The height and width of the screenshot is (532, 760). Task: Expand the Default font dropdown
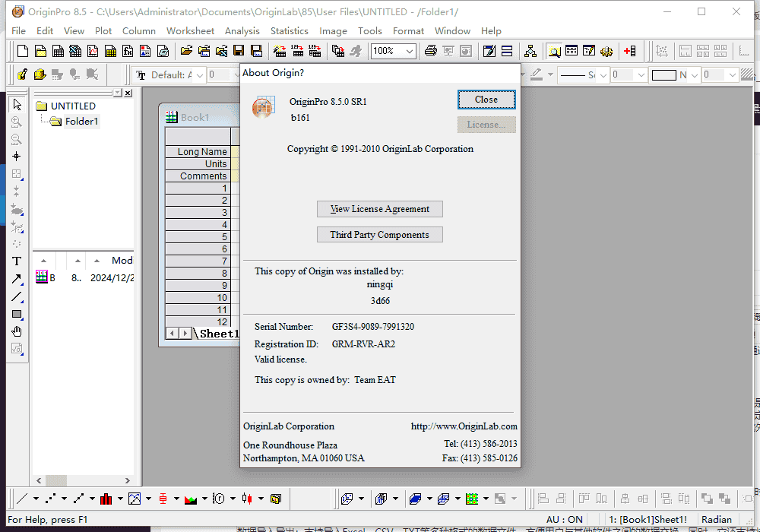200,75
